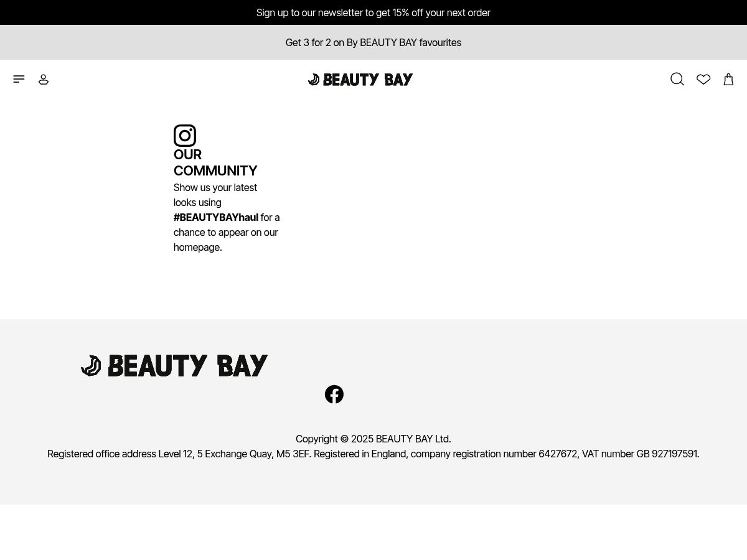
Task: Open the search magnifier icon
Action: click(x=677, y=79)
